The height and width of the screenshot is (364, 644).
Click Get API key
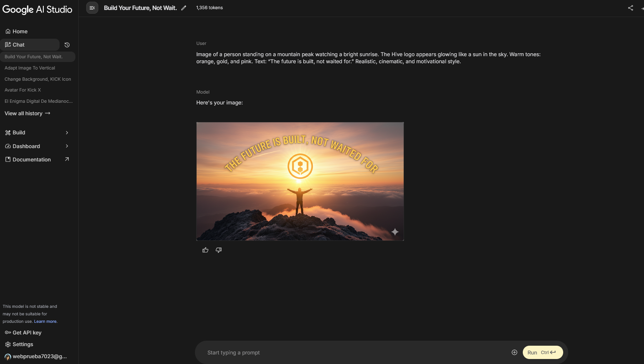coord(23,333)
